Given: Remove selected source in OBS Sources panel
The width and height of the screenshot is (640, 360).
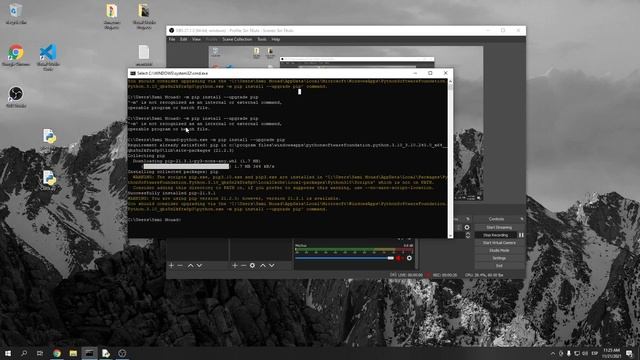Looking at the screenshot, I should 243,265.
